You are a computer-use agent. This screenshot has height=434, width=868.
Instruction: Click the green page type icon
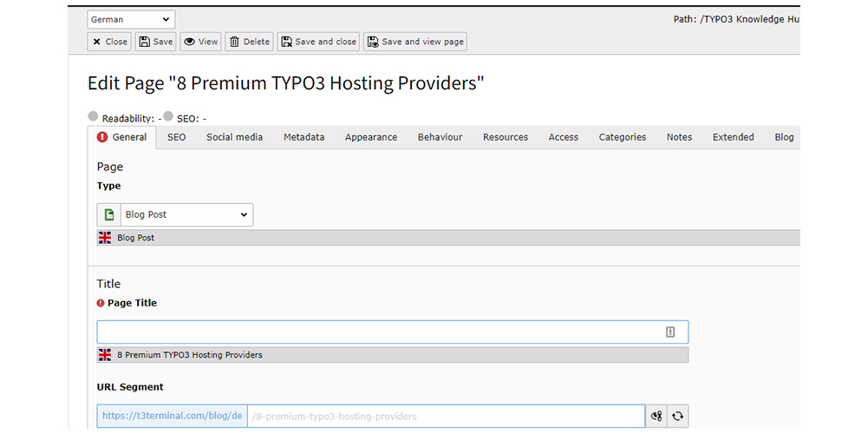(x=109, y=214)
